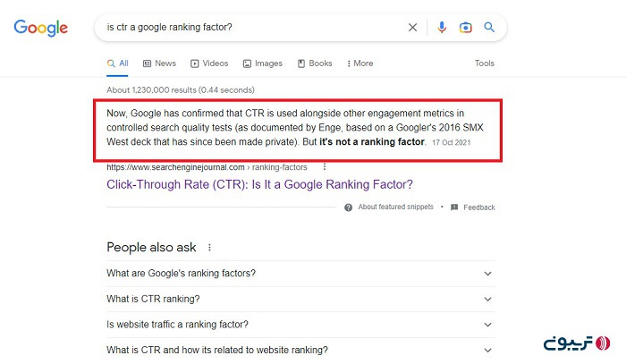Start voice search with microphone icon

tap(441, 28)
